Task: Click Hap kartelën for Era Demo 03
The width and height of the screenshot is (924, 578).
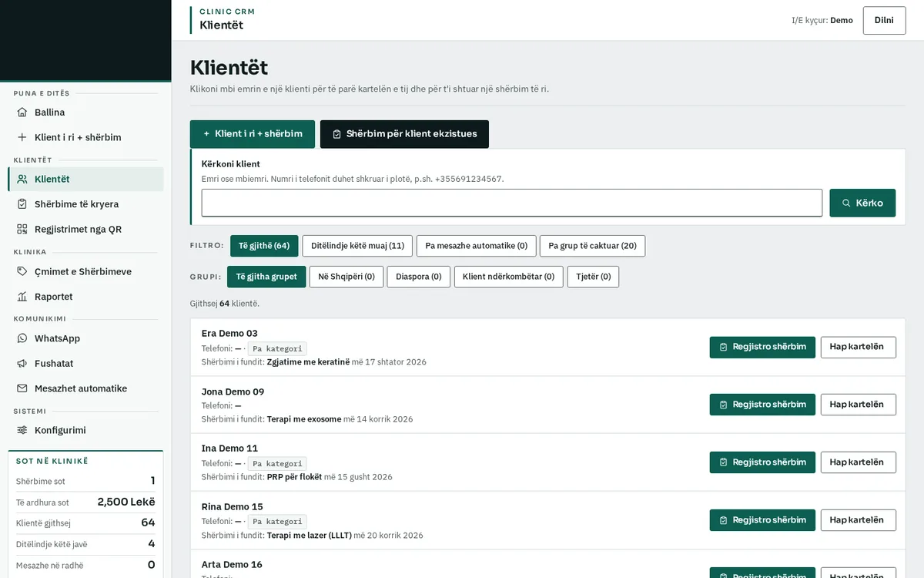Action: click(x=859, y=348)
